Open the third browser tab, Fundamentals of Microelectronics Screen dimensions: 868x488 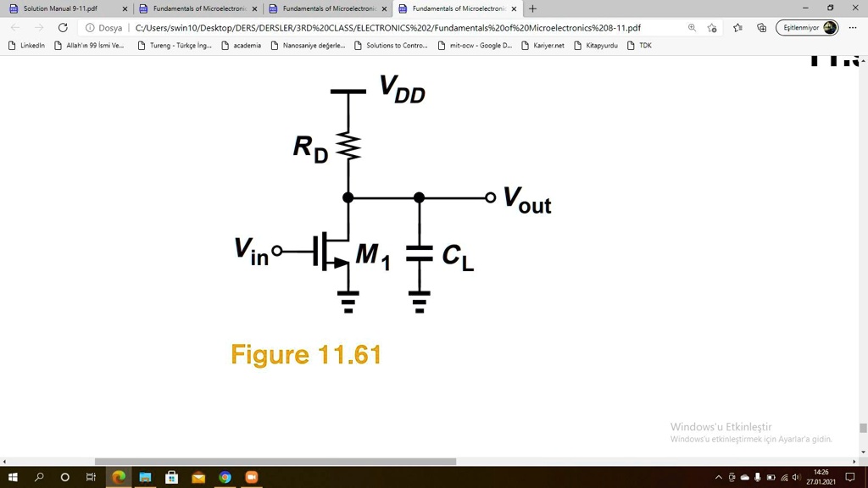(326, 8)
